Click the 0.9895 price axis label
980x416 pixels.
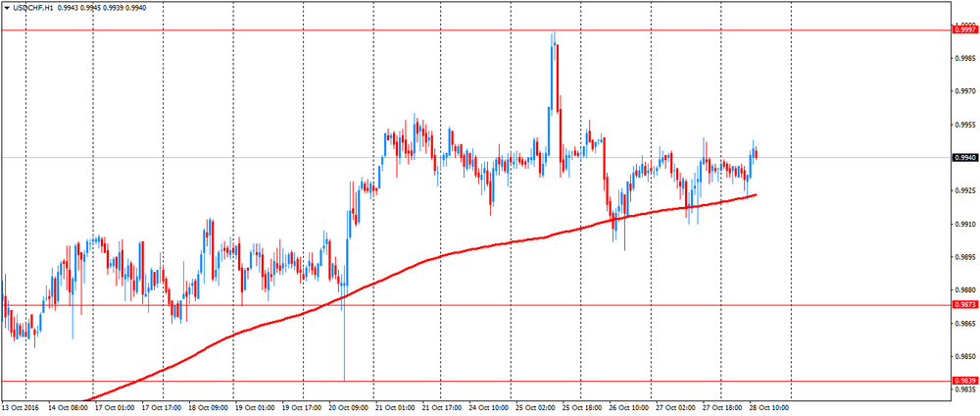click(963, 256)
